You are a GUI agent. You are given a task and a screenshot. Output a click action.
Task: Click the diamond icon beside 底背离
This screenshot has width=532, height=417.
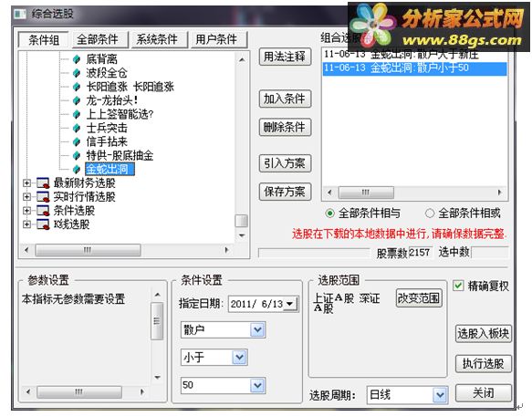(77, 59)
